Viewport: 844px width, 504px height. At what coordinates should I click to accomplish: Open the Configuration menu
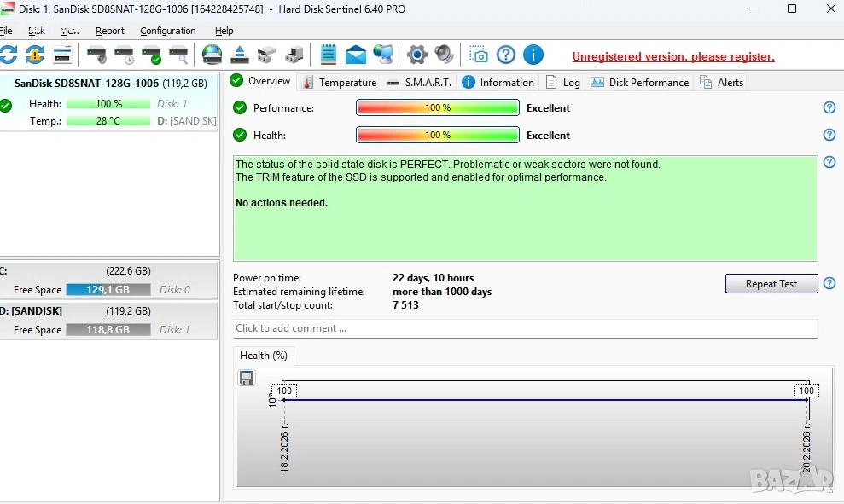click(168, 31)
